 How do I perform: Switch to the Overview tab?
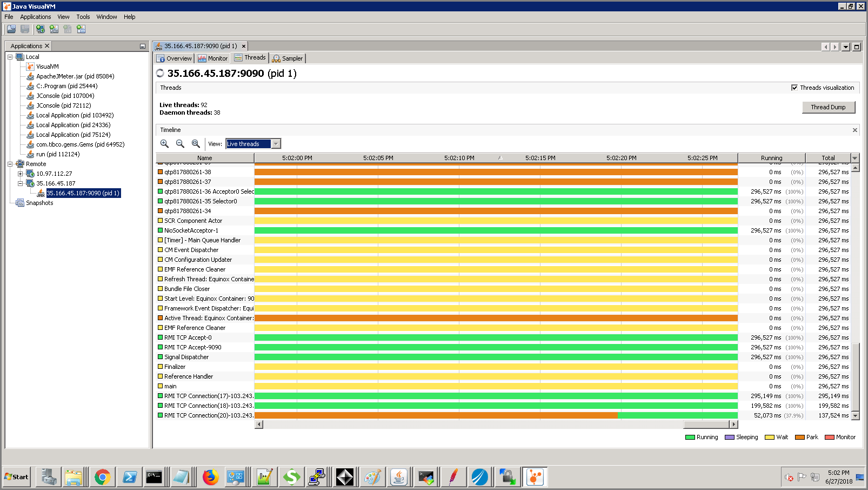pos(174,58)
